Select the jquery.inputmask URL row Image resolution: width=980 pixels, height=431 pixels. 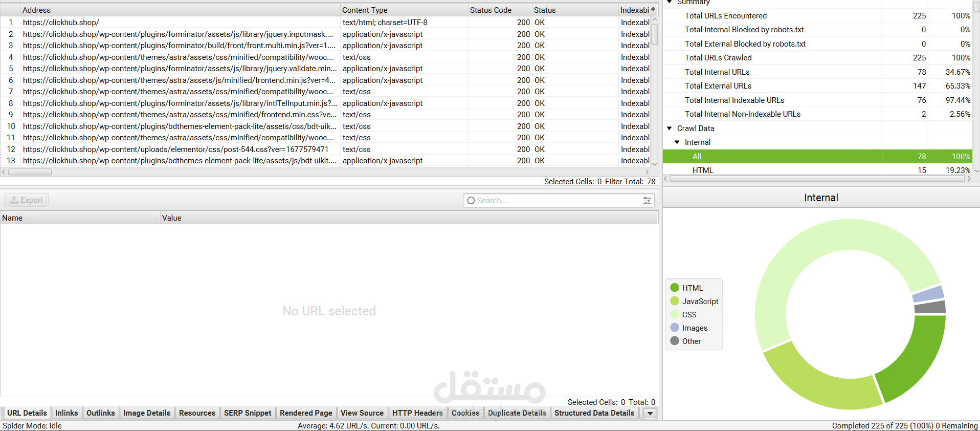[x=325, y=34]
